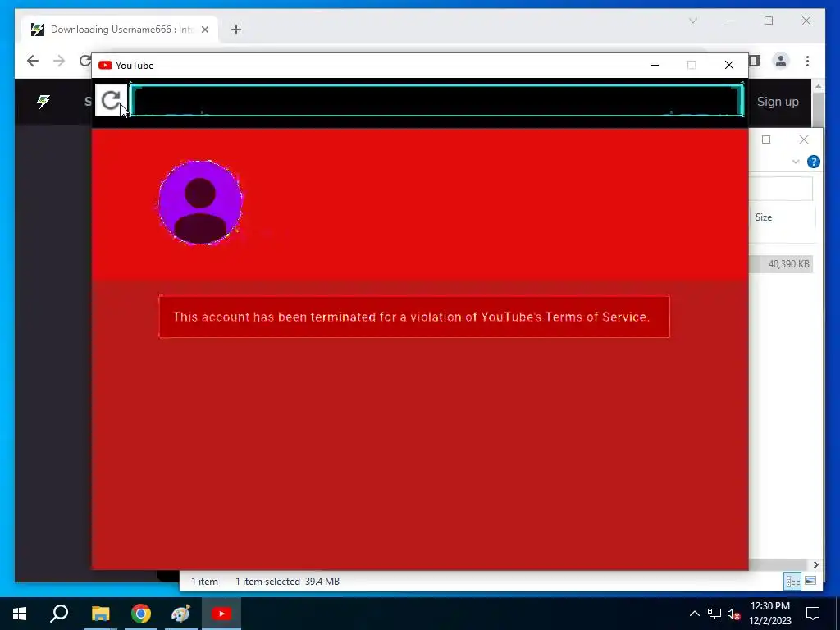Minimize the Chrome window
Viewport: 840px width, 630px height.
731,21
